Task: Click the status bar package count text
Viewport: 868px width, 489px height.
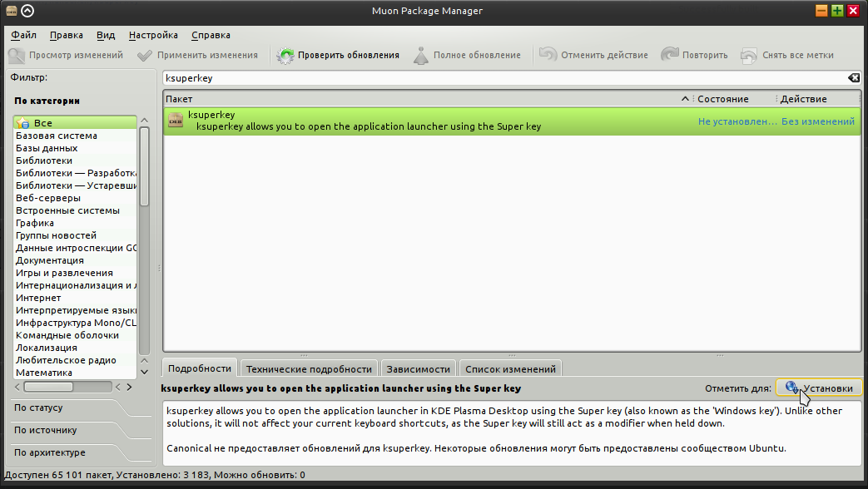Action: point(155,475)
